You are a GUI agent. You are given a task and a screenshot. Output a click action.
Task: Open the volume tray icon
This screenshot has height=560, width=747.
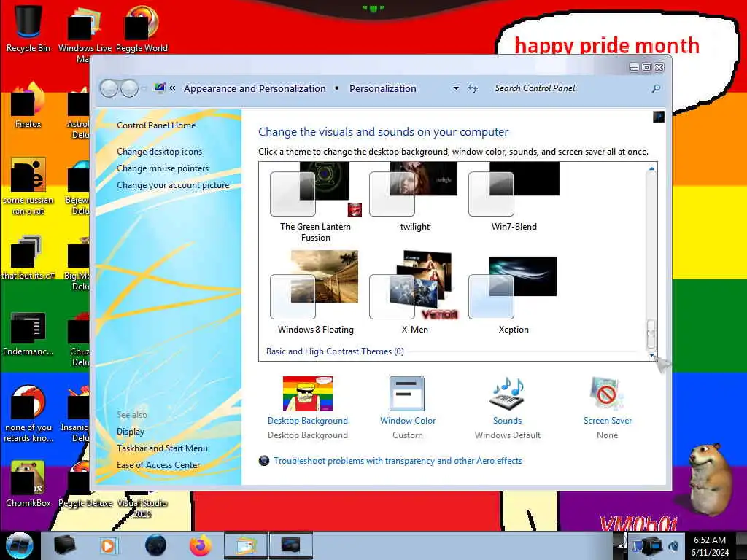point(673,545)
